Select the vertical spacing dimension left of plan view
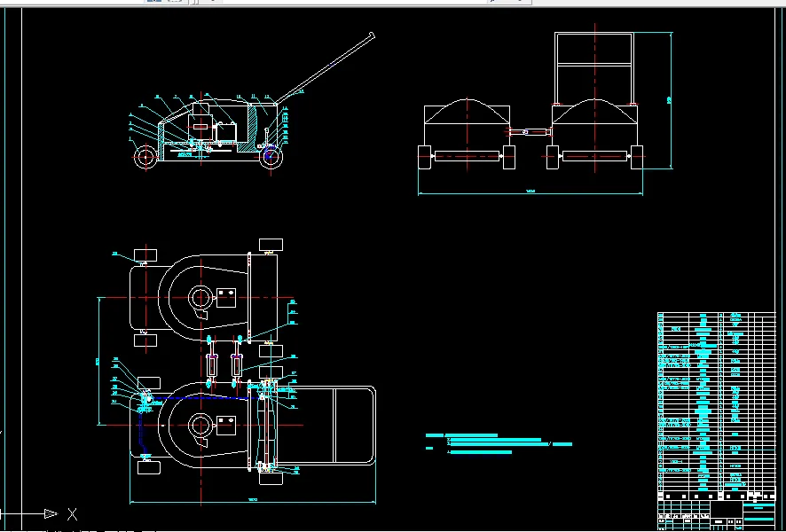This screenshot has width=786, height=532. 99,361
